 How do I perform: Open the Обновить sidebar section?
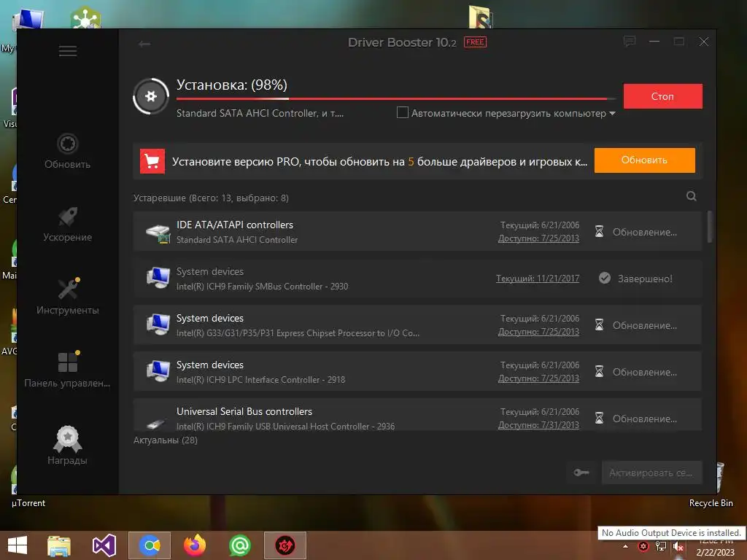pyautogui.click(x=67, y=152)
